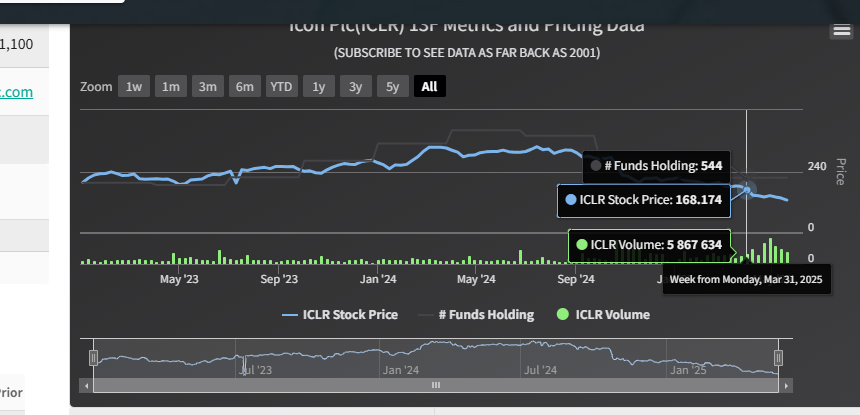Image resolution: width=860 pixels, height=415 pixels.
Task: Click the 'Sep '24' axis label
Action: tap(575, 280)
